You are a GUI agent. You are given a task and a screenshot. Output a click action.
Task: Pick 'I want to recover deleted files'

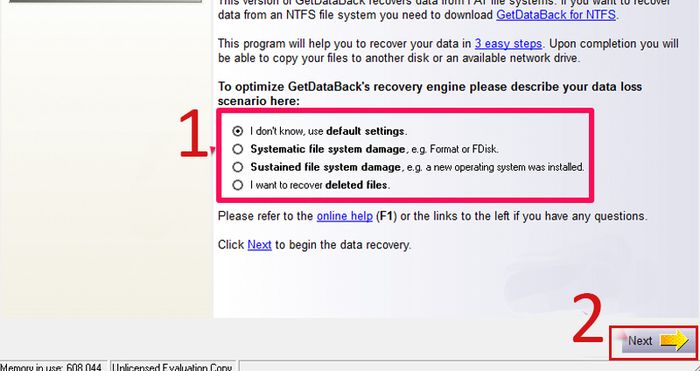(x=238, y=185)
